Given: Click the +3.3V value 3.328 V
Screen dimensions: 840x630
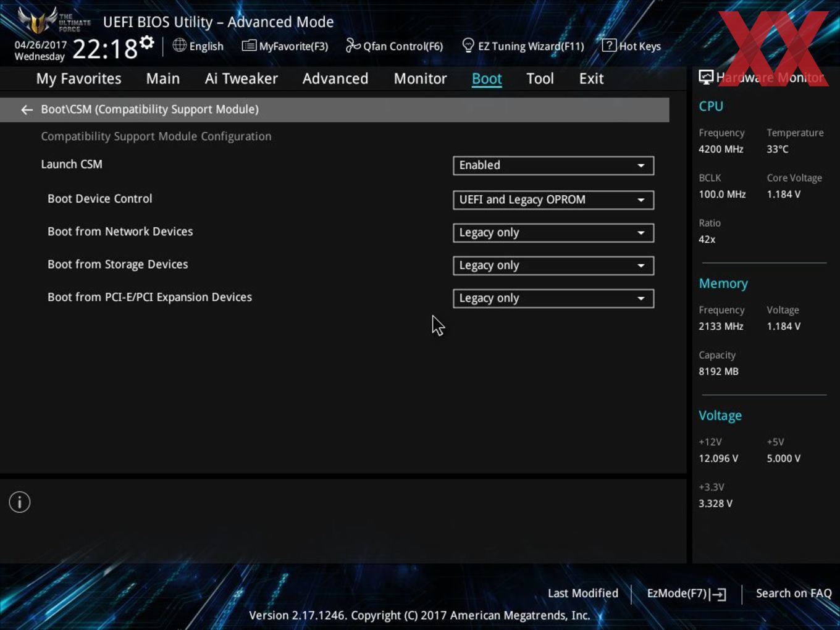Looking at the screenshot, I should [715, 503].
